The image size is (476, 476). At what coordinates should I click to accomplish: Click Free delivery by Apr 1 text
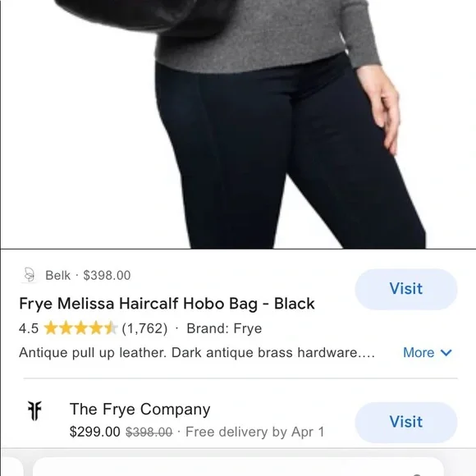[254, 432]
